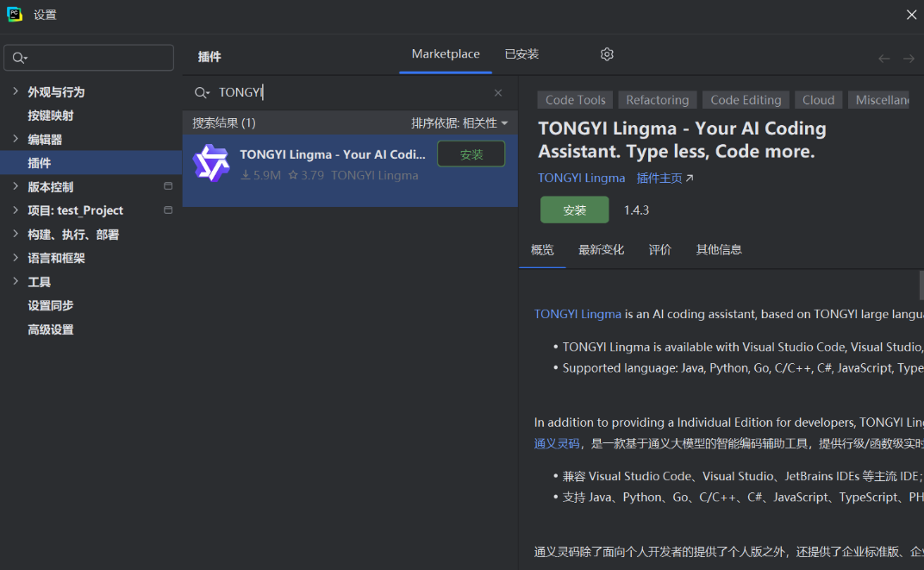The width and height of the screenshot is (924, 570).
Task: Click the plugin search magnifier icon
Action: [202, 92]
